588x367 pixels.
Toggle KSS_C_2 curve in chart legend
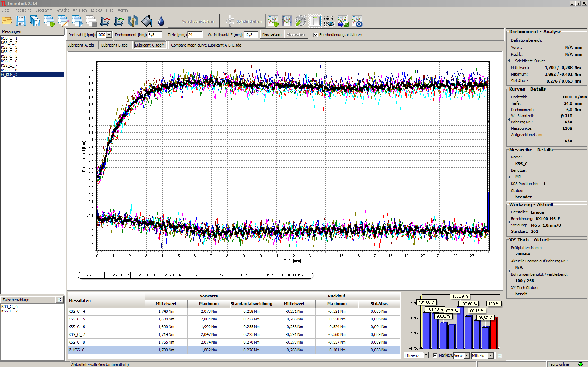[117, 275]
